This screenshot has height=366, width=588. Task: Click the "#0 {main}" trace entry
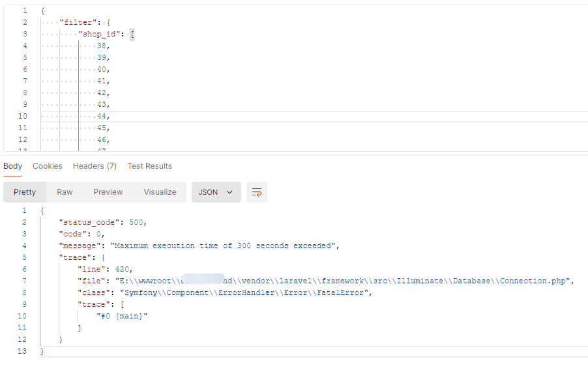coord(123,316)
